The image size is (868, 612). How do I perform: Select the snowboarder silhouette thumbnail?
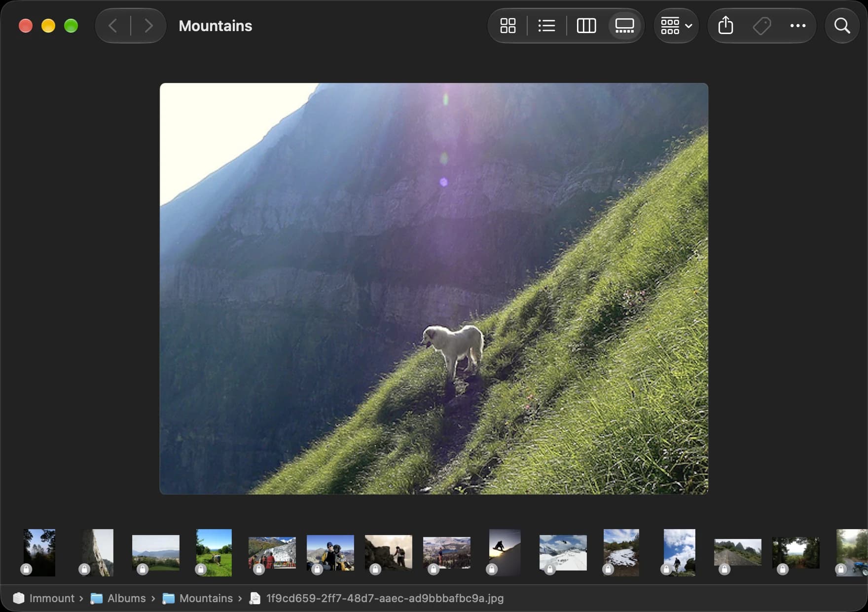click(x=505, y=553)
